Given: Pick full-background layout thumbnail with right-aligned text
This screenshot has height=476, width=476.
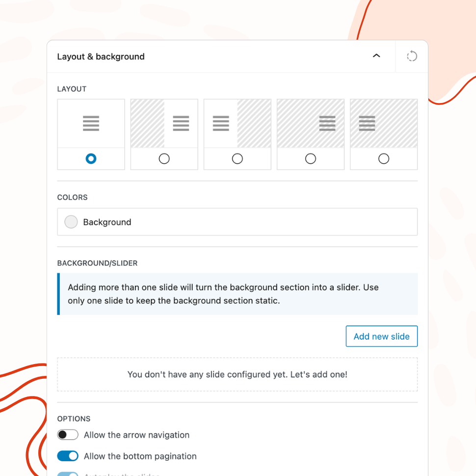Looking at the screenshot, I should 311,123.
